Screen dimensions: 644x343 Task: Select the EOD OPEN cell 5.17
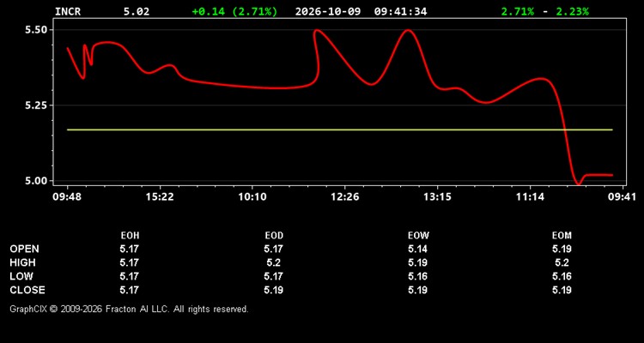(x=274, y=249)
